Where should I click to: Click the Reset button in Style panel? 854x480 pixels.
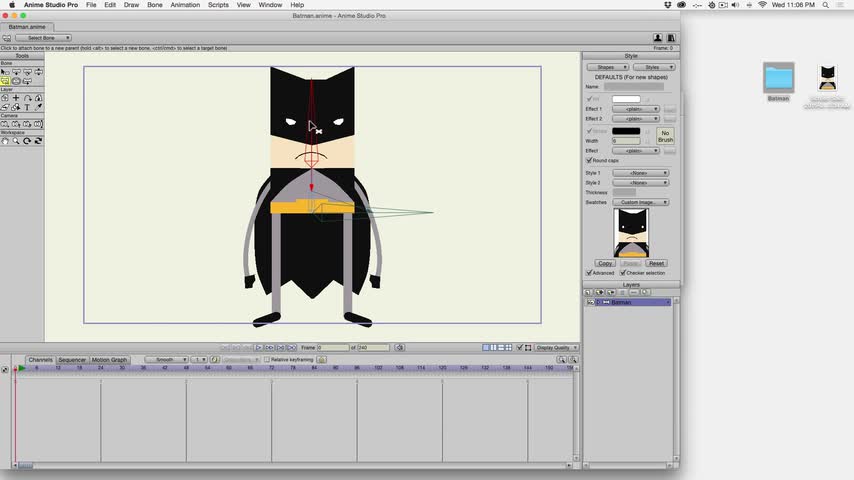[x=656, y=263]
